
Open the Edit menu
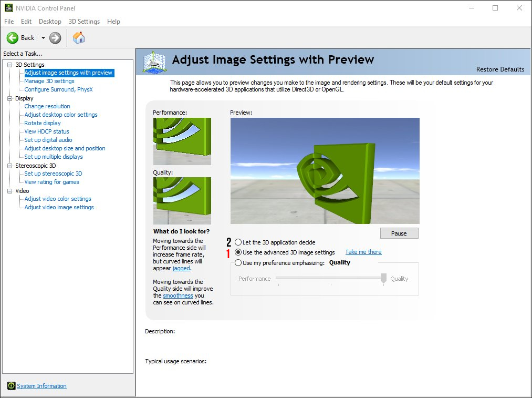(x=26, y=22)
